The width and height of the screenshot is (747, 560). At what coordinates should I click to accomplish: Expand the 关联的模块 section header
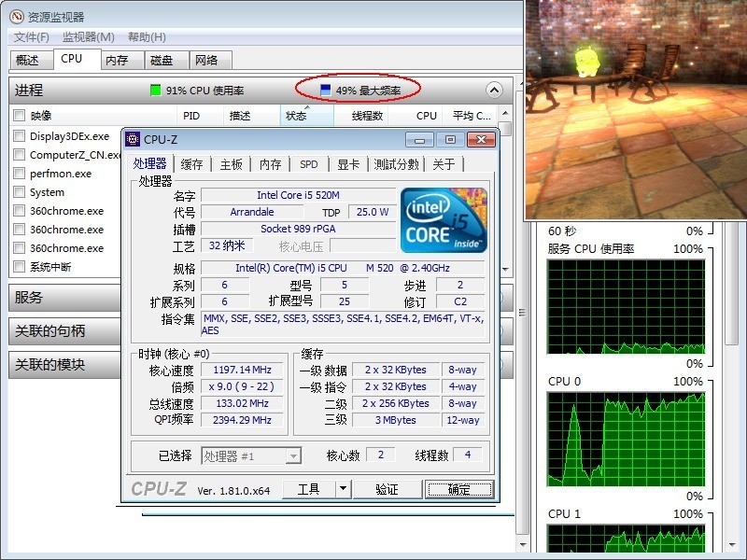[65, 365]
